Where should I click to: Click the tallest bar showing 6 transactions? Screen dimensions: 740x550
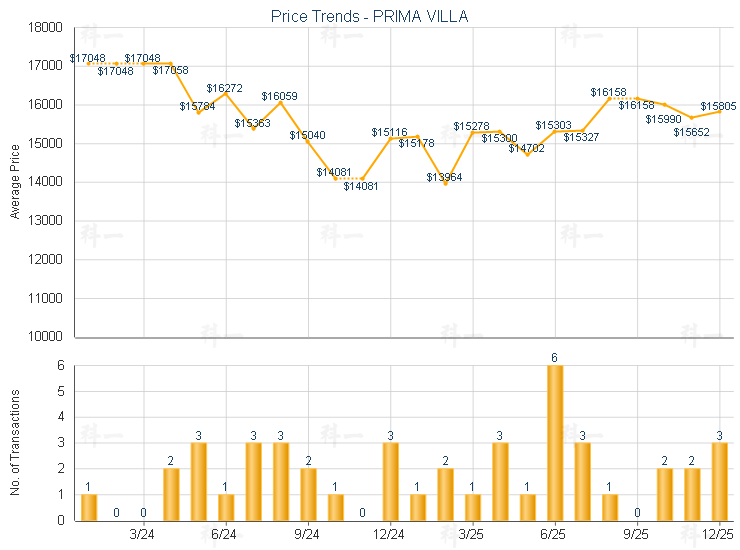(x=555, y=443)
